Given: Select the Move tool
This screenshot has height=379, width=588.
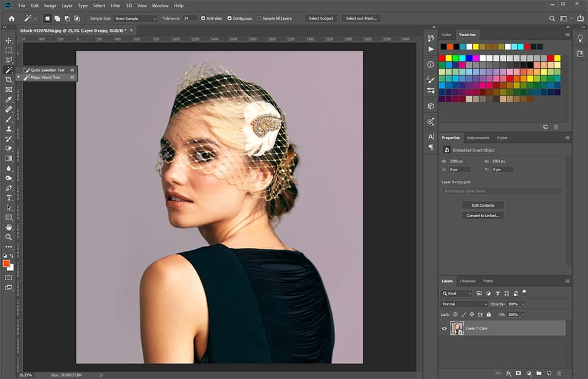Looking at the screenshot, I should tap(9, 40).
